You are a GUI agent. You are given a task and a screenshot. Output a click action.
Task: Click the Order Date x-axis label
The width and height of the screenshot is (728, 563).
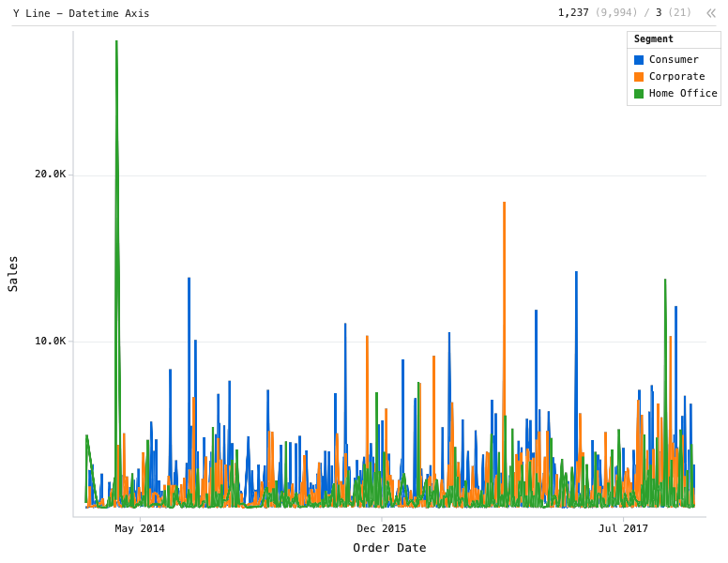[389, 548]
